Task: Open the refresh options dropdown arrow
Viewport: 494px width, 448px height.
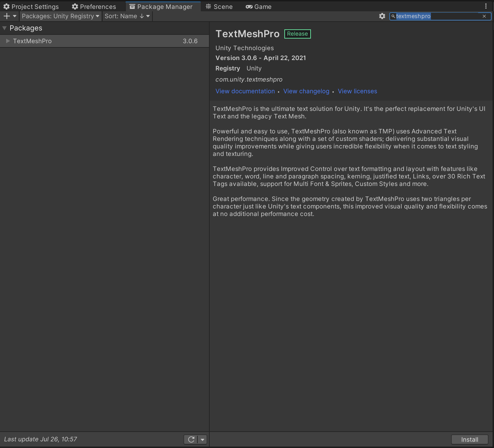Action: tap(203, 439)
